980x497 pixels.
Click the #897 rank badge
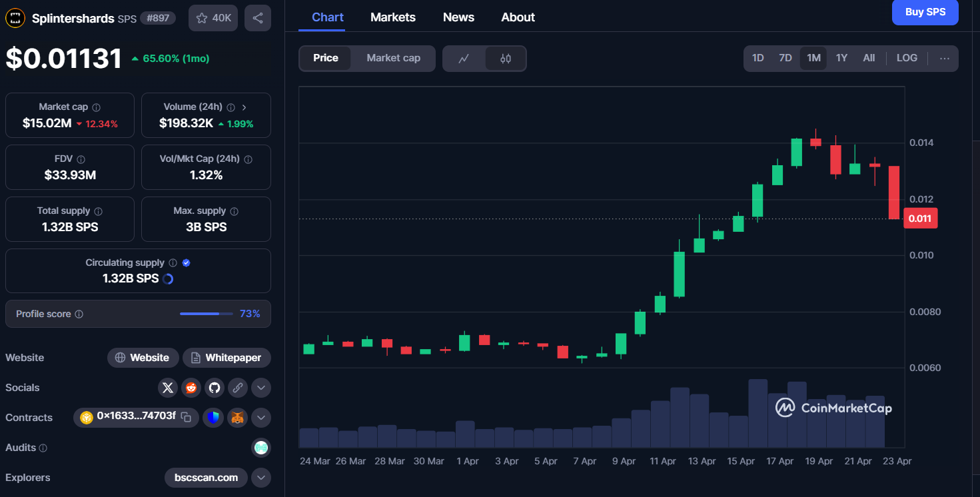coord(158,18)
